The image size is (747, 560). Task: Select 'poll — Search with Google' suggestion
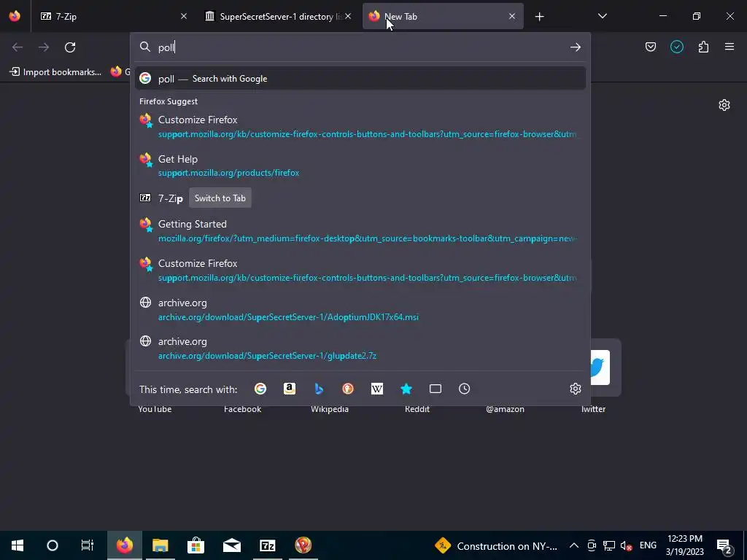[360, 79]
